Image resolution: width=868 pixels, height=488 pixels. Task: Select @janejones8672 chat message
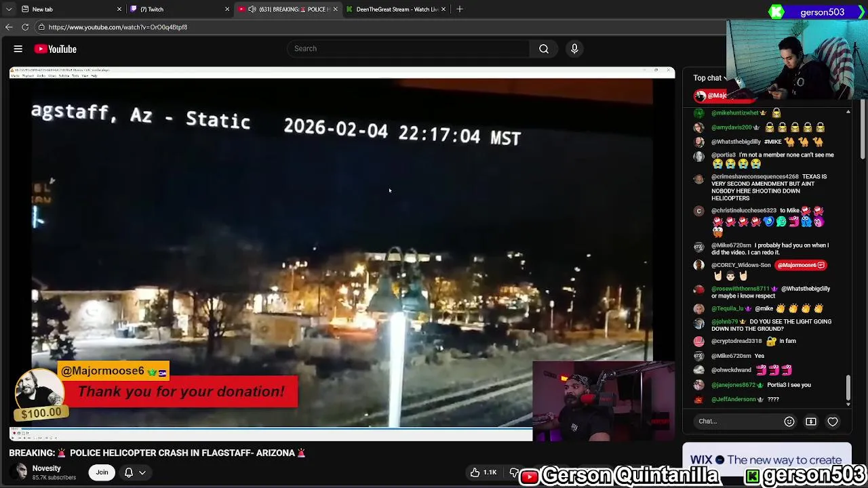point(768,385)
